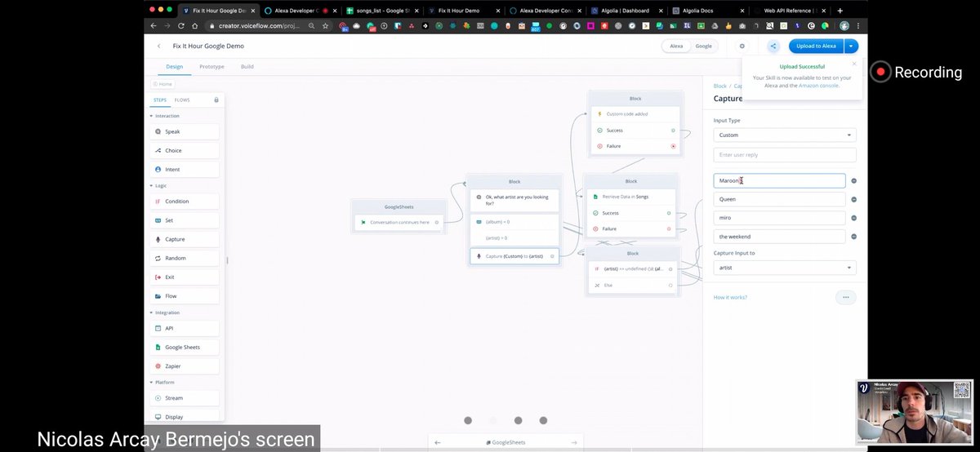This screenshot has height=452, width=980.
Task: Add the Intent step
Action: 185,169
